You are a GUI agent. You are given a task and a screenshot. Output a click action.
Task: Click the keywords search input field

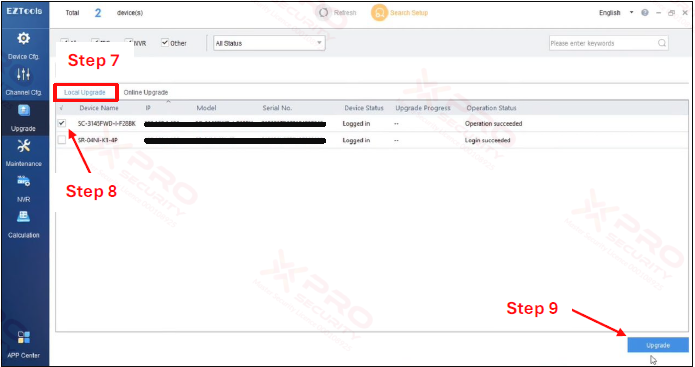(x=602, y=43)
